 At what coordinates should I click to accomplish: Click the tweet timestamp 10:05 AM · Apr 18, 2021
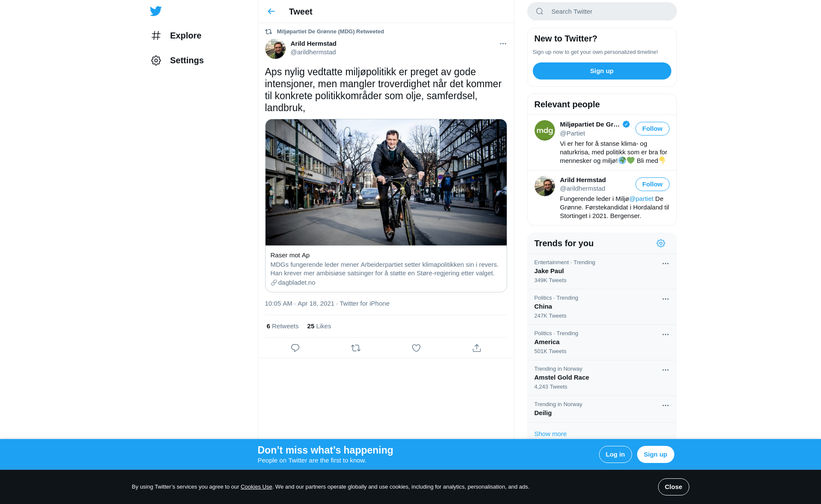point(299,304)
